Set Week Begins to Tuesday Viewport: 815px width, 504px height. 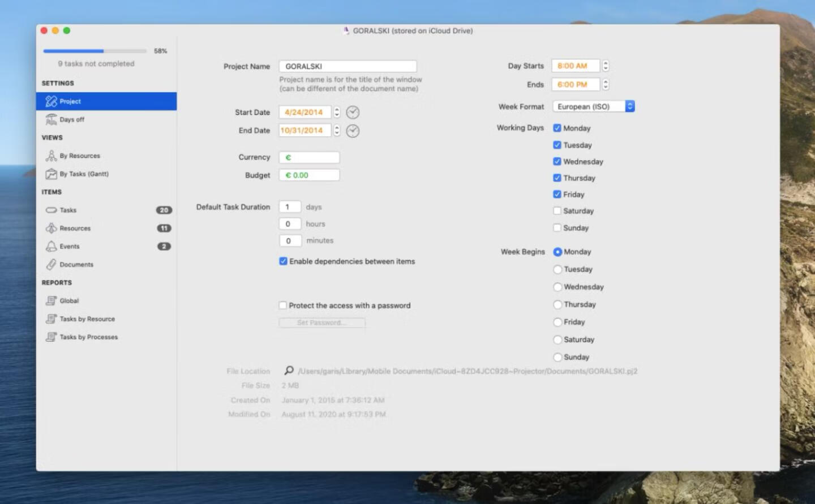557,269
